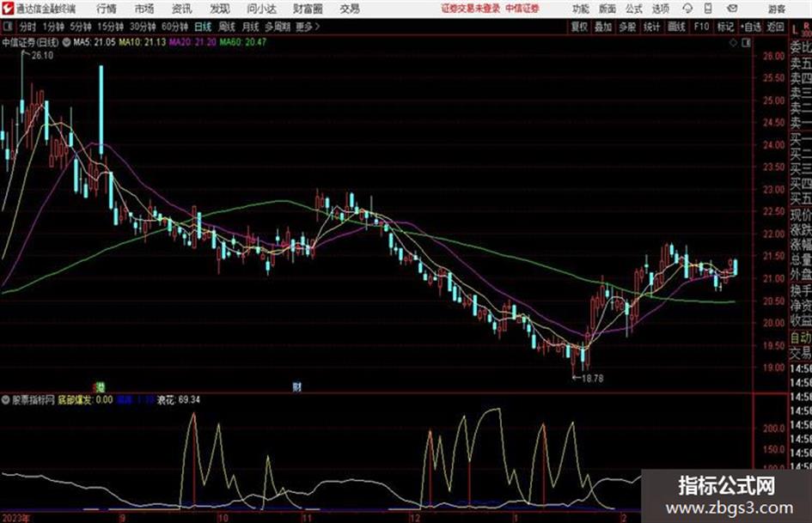Click the MA5: 21.05 indicator label
Viewport: 812px width, 523px height.
(x=95, y=42)
